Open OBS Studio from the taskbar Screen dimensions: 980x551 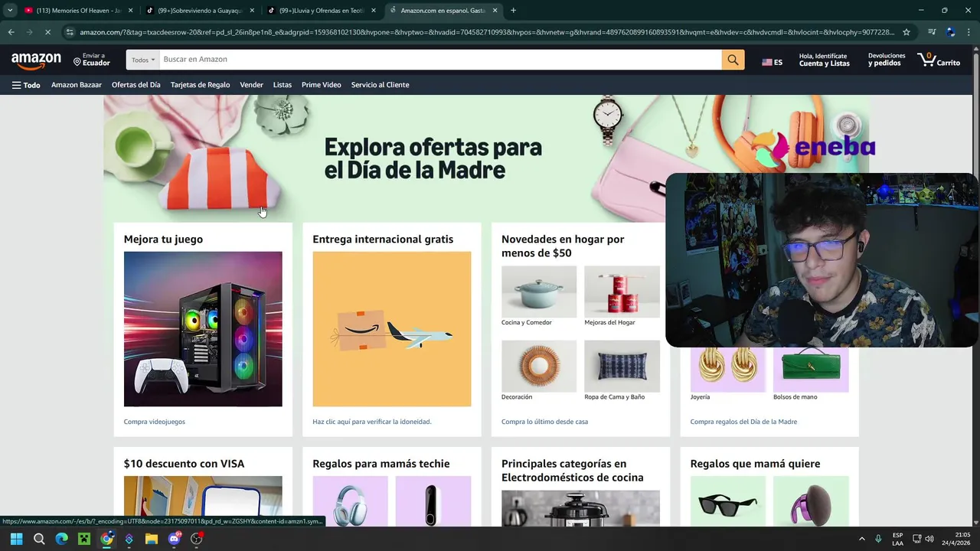[197, 539]
